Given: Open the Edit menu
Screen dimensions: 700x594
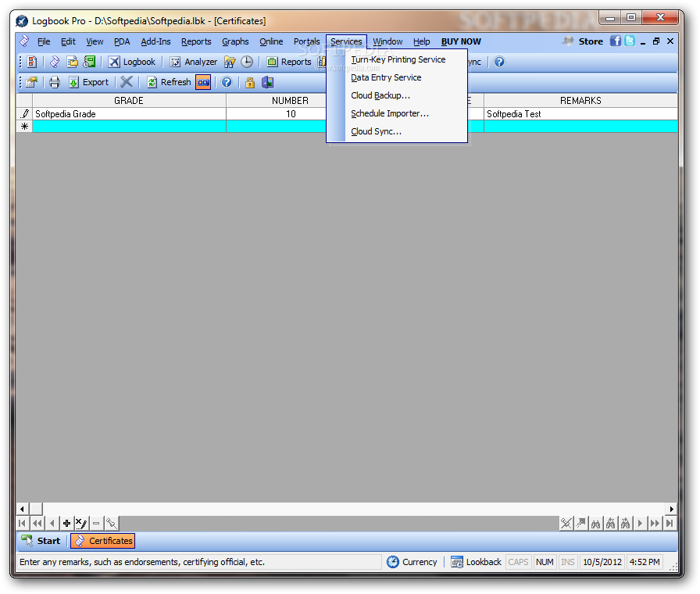Looking at the screenshot, I should 68,41.
